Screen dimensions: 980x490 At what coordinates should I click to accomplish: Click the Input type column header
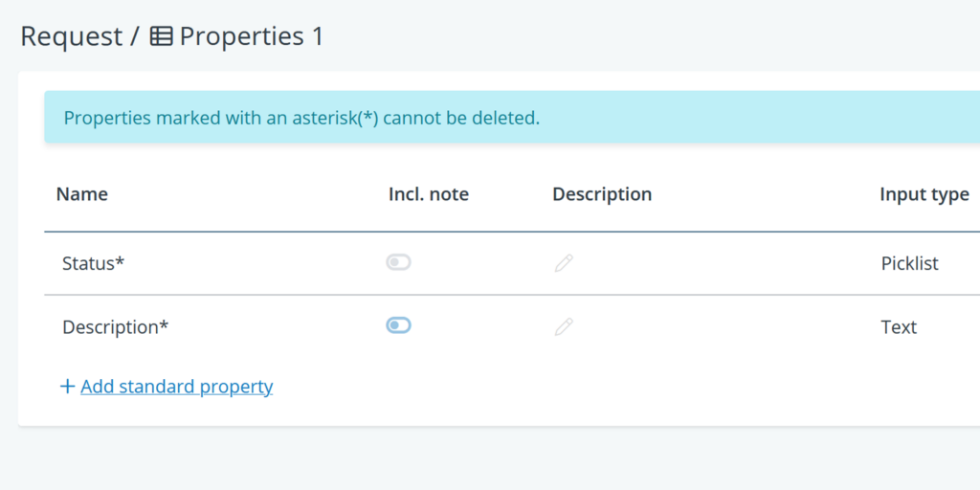point(924,194)
